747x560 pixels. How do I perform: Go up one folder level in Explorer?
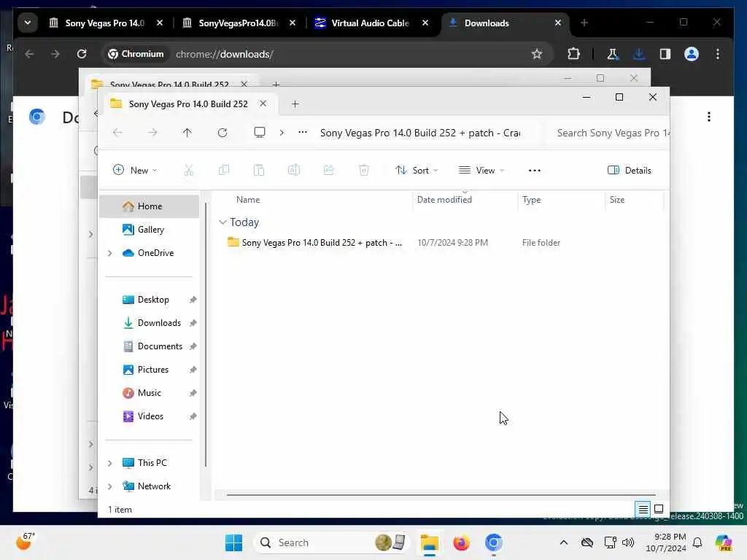tap(187, 133)
